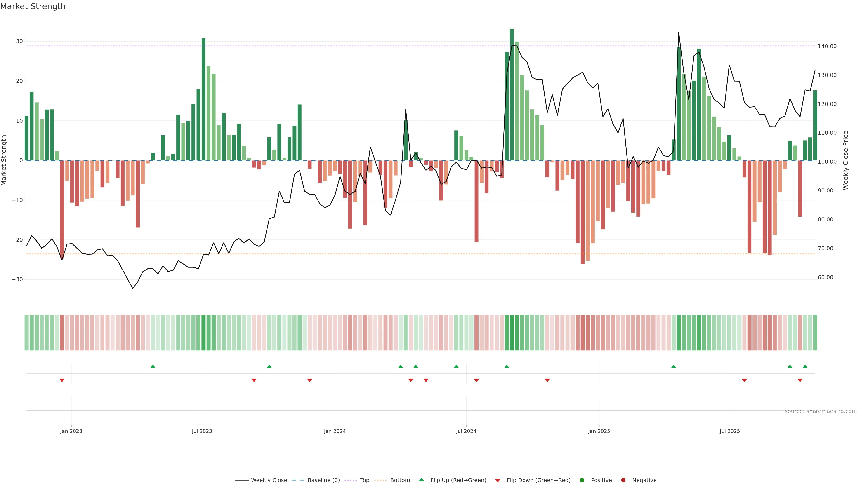The height and width of the screenshot is (488, 868).
Task: Click the Market Strength chart title
Action: coord(33,6)
